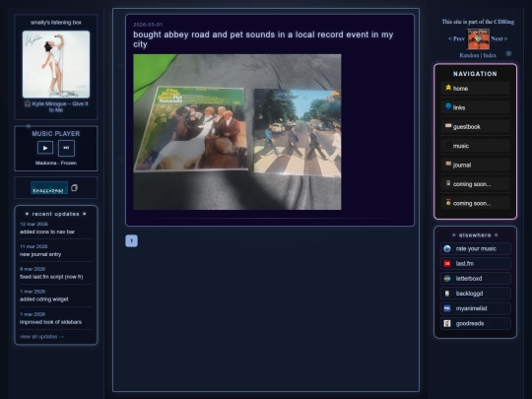Visit last.fm profile link
The height and width of the screenshot is (399, 532).
click(x=475, y=264)
